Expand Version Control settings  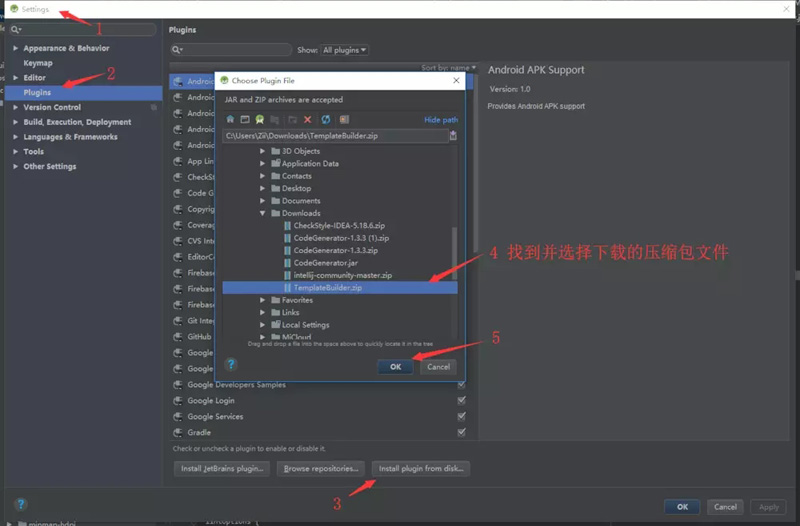[x=15, y=107]
